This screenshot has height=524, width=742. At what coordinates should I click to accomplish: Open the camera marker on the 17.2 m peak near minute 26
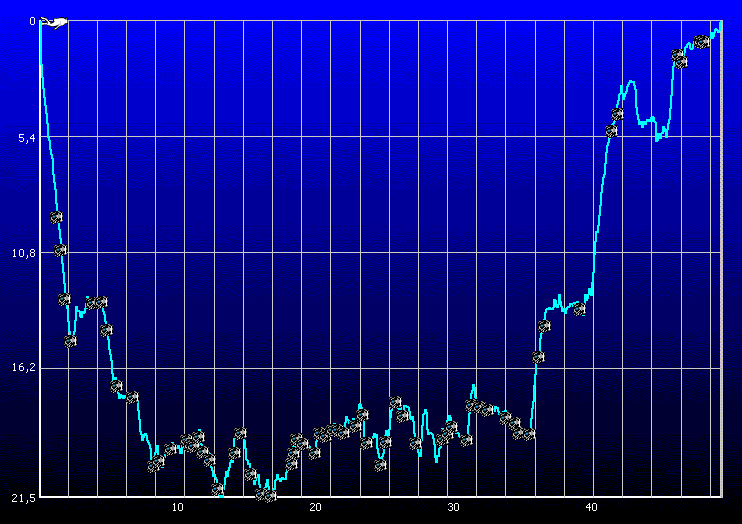click(x=396, y=402)
